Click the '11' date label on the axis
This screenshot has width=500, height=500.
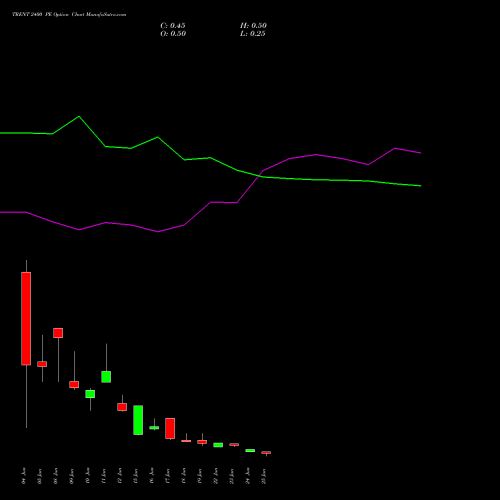(x=104, y=476)
